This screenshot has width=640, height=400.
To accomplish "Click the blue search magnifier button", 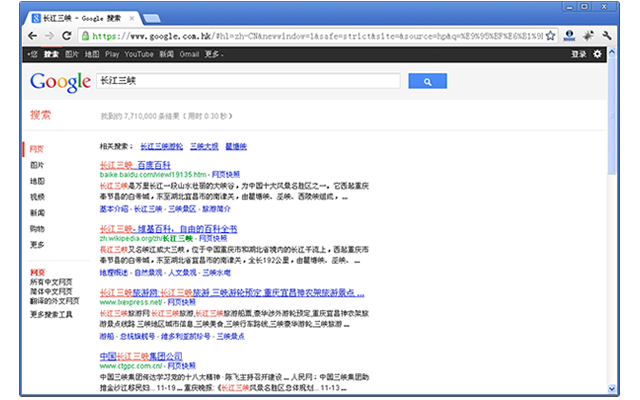I will 427,81.
